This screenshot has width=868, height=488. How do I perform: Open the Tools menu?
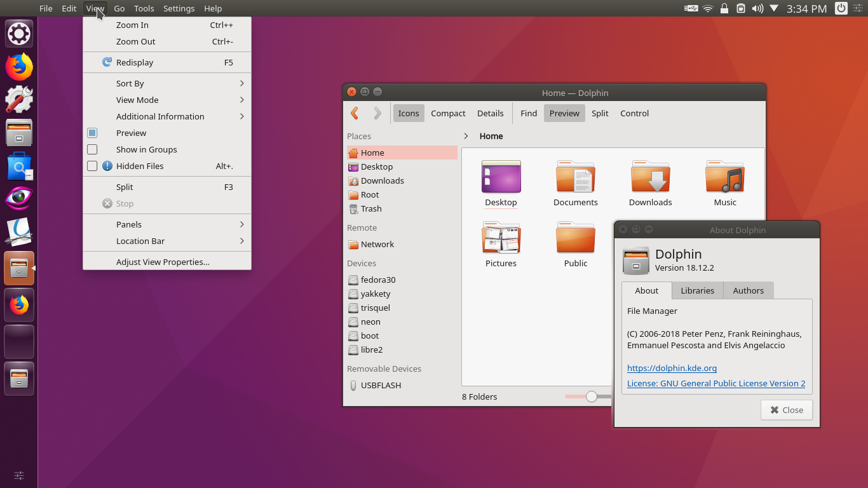click(x=144, y=8)
